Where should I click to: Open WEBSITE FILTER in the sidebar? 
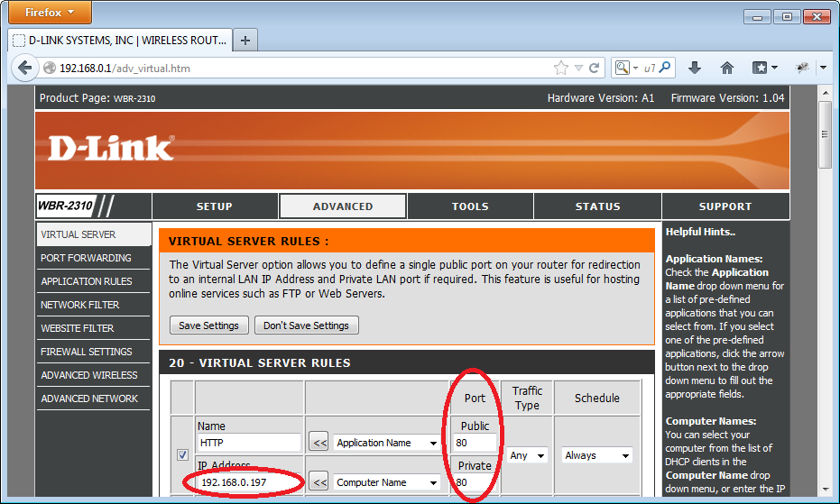pyautogui.click(x=93, y=328)
